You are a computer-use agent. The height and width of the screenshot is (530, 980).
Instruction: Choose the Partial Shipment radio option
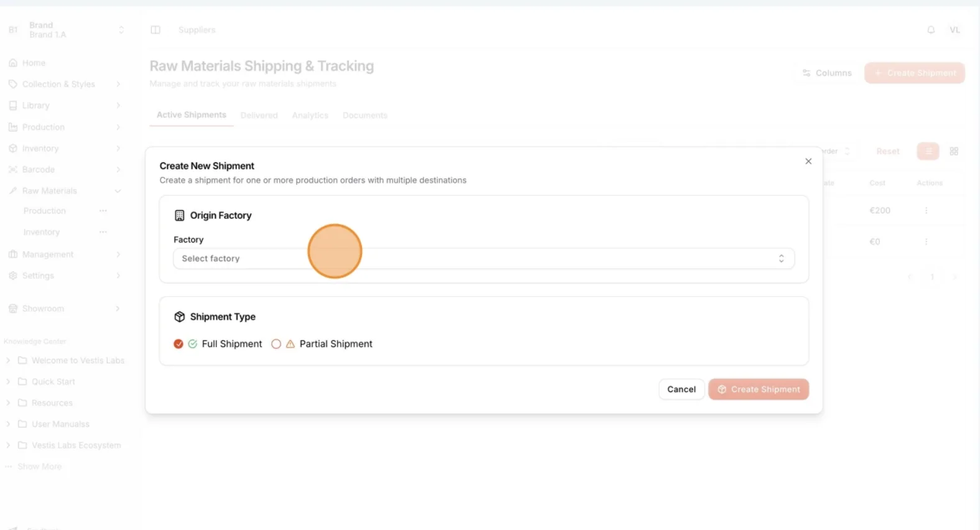(276, 344)
